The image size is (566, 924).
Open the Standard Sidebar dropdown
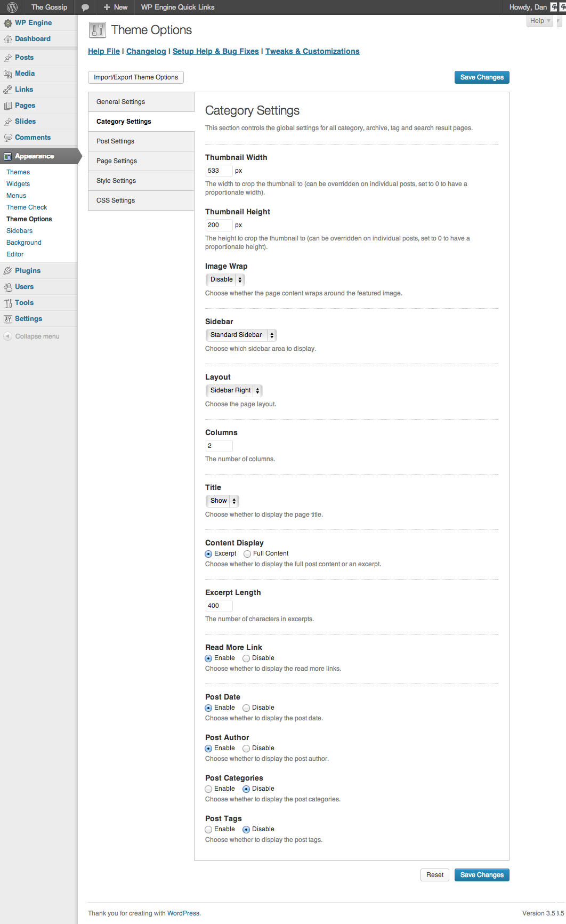[x=241, y=335]
